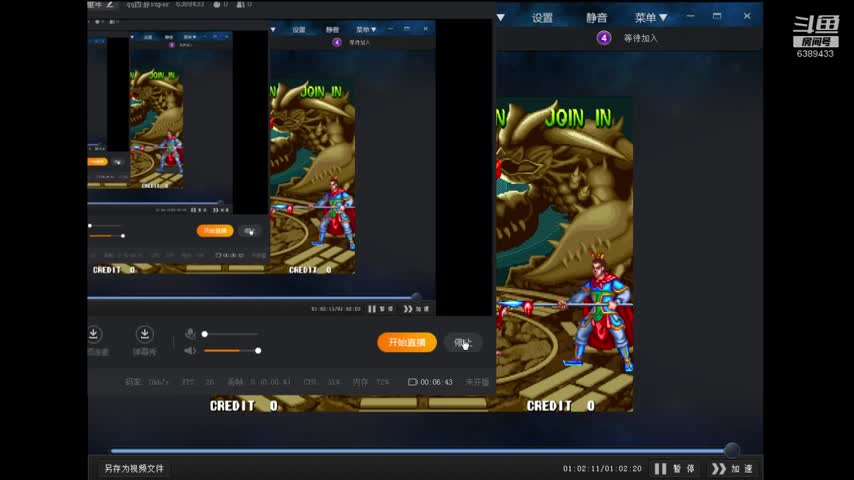The height and width of the screenshot is (480, 854).
Task: Adjust the orange speaker volume slider
Action: point(232,350)
